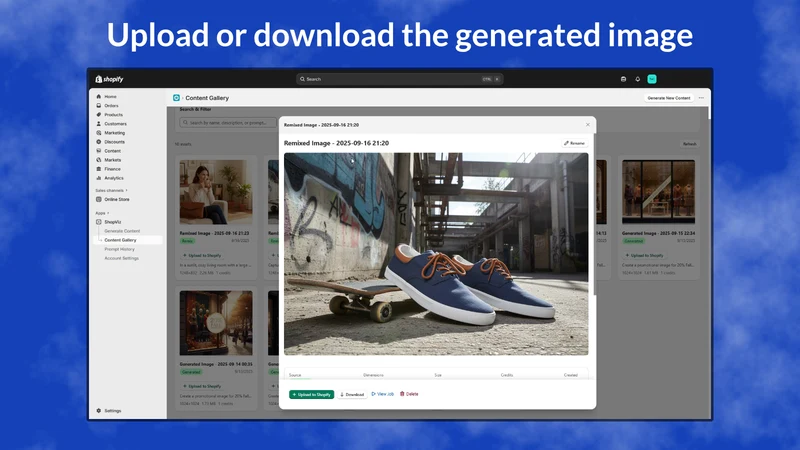Go to Markets in the sidebar

[112, 160]
